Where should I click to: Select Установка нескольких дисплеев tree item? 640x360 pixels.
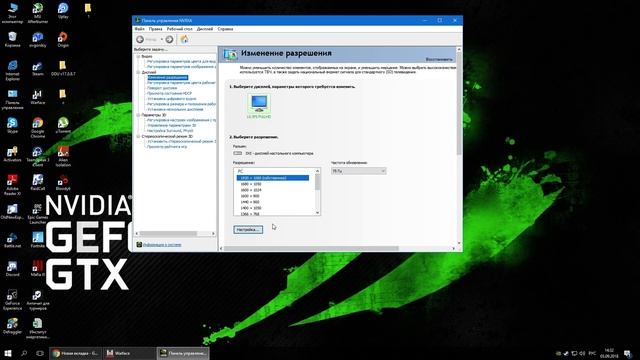175,109
